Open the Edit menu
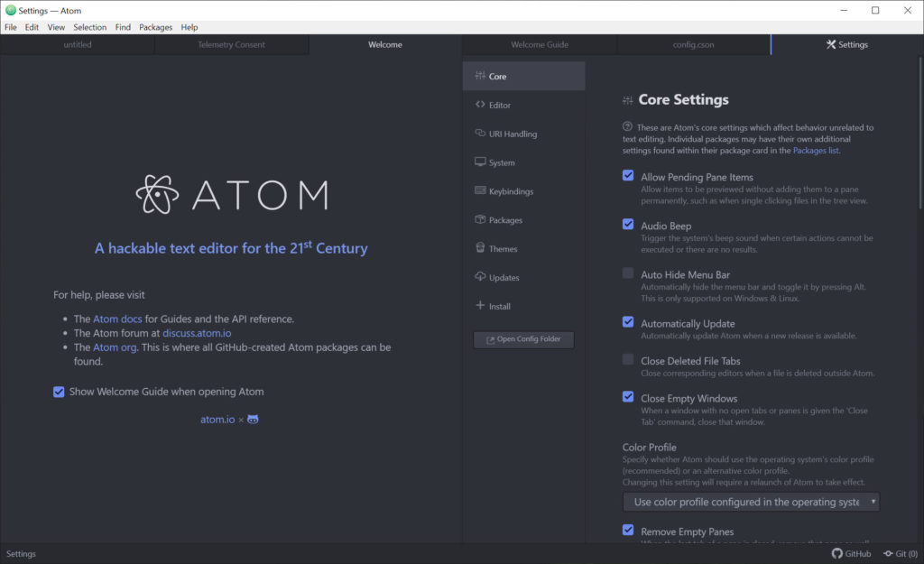The height and width of the screenshot is (564, 924). (32, 27)
